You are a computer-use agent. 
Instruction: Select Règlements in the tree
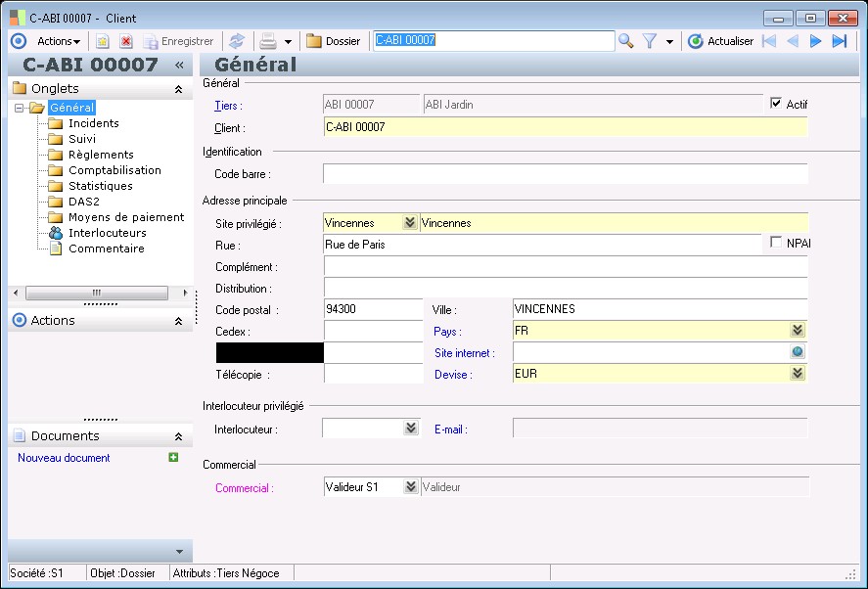point(101,155)
